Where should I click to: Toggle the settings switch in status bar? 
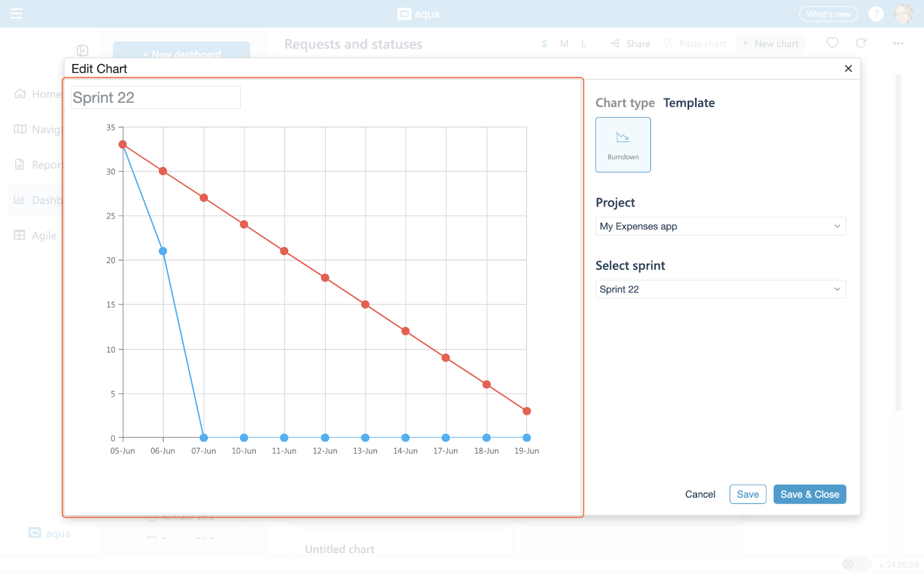(x=855, y=564)
